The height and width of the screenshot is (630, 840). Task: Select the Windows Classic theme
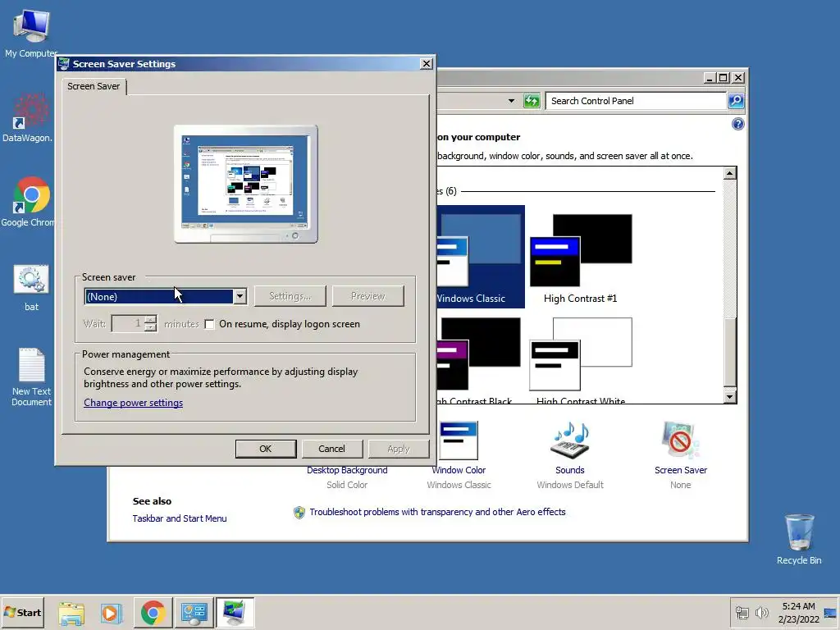[481, 257]
